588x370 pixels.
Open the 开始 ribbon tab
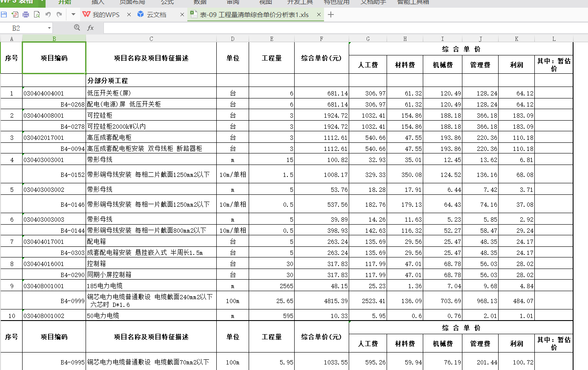[x=65, y=2]
